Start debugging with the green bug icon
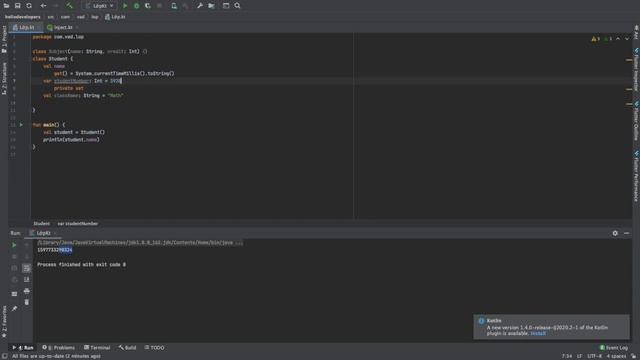Viewport: 640px width, 360px height. click(x=136, y=6)
